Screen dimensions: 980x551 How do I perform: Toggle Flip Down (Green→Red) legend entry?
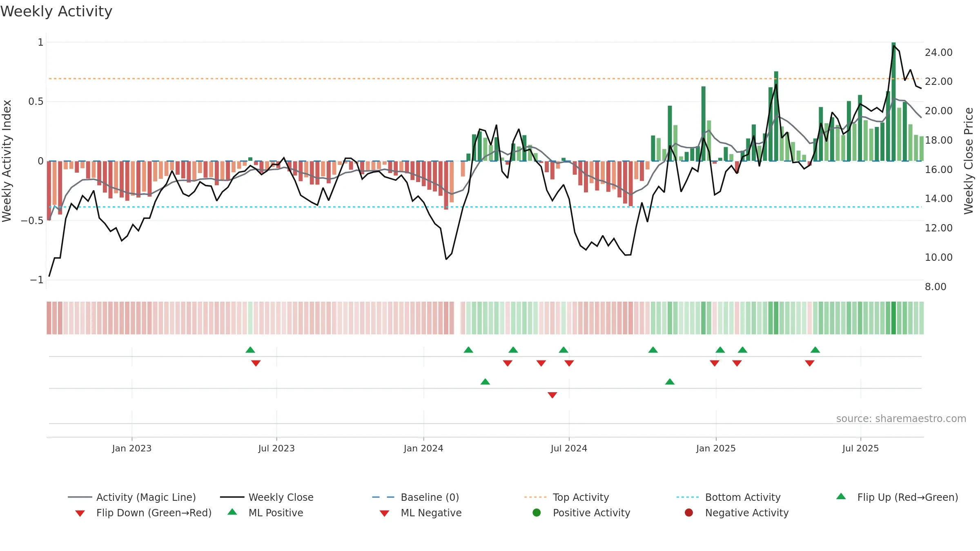(143, 513)
